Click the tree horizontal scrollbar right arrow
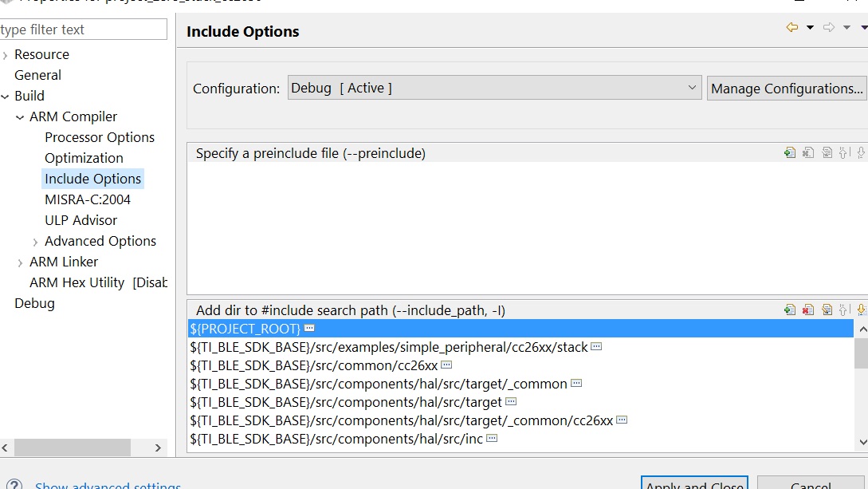 [158, 448]
